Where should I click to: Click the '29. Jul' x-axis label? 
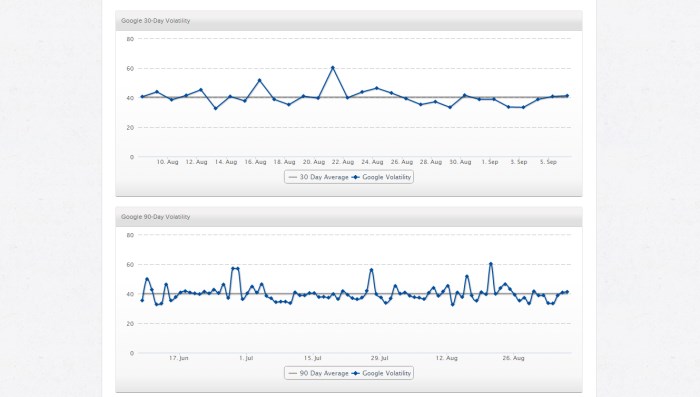(x=379, y=358)
